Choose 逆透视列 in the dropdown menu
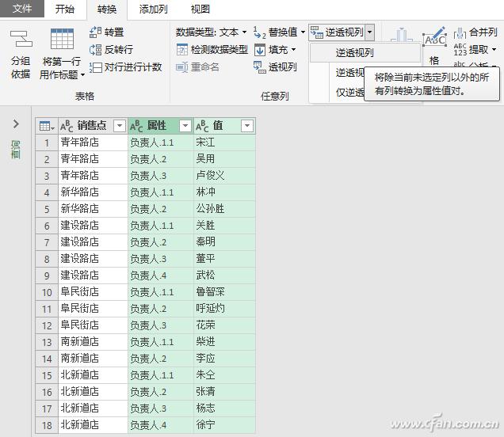This screenshot has width=504, height=437. (x=365, y=53)
